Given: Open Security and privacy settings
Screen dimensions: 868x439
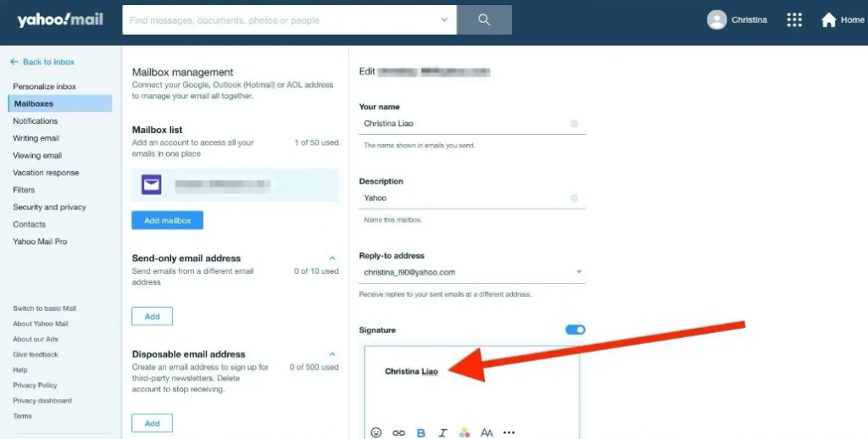Looking at the screenshot, I should click(49, 207).
